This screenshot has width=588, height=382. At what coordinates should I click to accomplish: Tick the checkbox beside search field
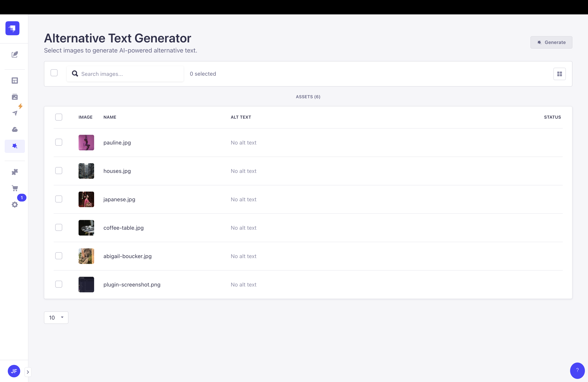pos(54,73)
